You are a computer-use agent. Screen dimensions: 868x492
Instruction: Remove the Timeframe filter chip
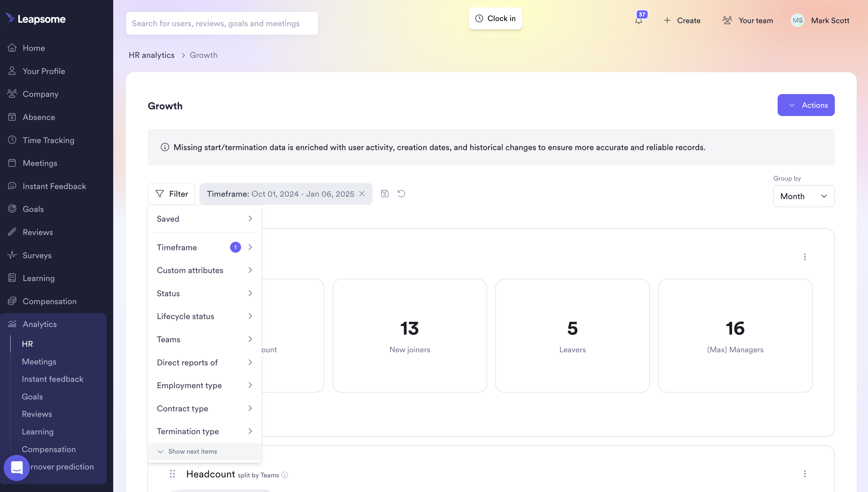pyautogui.click(x=362, y=194)
